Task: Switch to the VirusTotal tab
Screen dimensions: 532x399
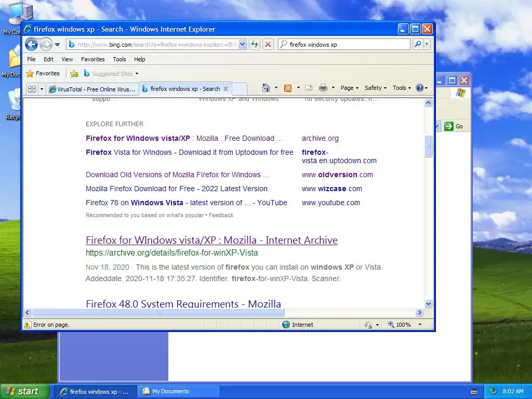Action: tap(92, 89)
